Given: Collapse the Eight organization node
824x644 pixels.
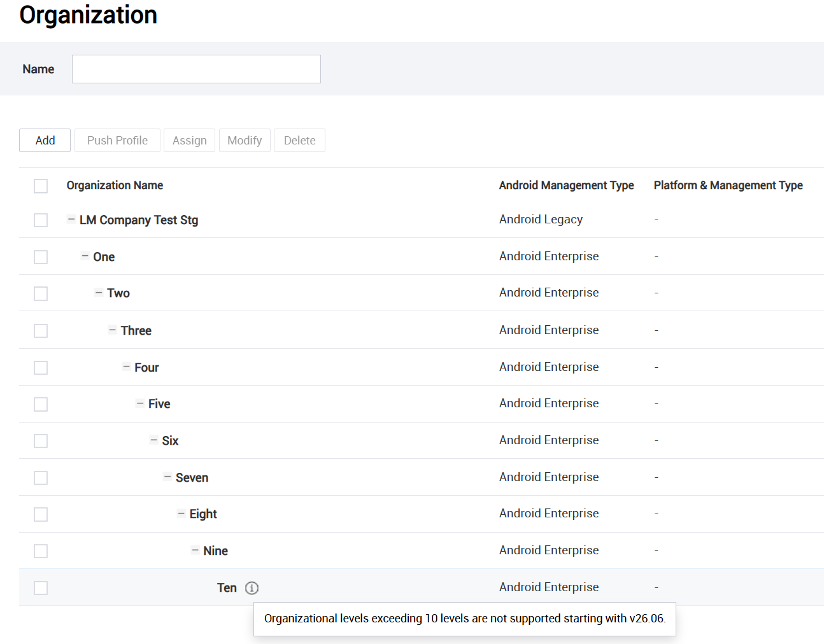Looking at the screenshot, I should tap(181, 513).
